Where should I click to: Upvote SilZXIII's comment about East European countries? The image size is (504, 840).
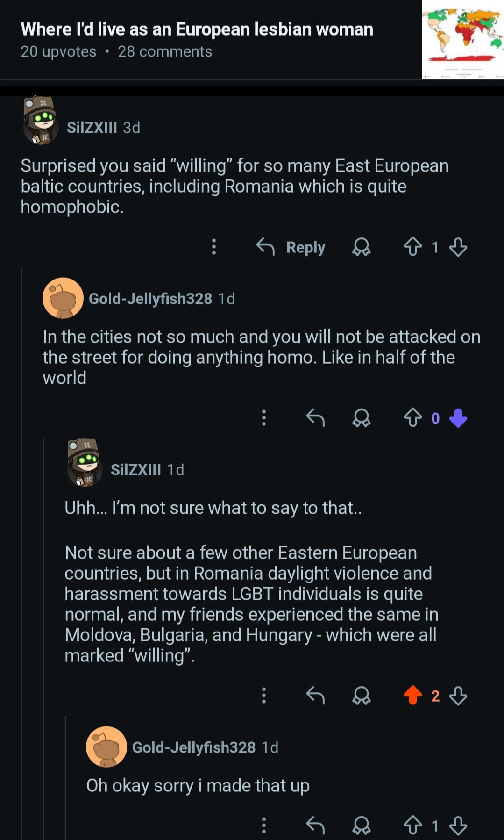pyautogui.click(x=412, y=246)
